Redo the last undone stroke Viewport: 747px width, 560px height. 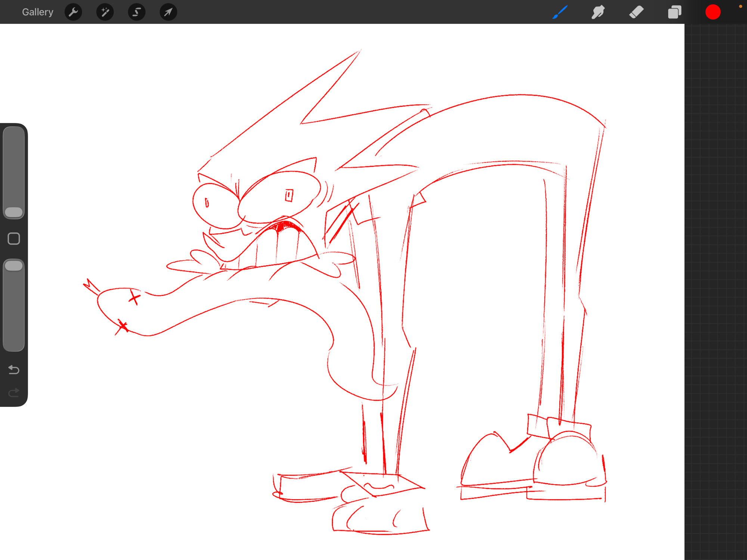coord(14,393)
